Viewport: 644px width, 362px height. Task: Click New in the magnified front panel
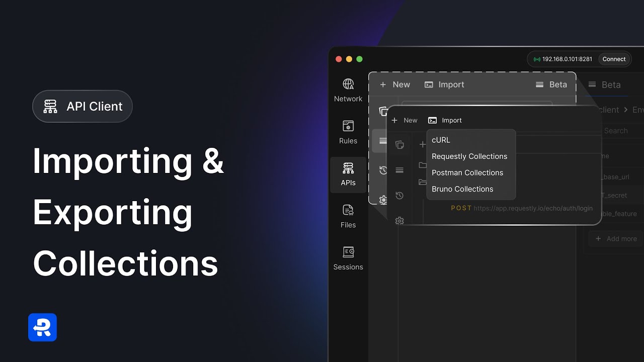405,120
